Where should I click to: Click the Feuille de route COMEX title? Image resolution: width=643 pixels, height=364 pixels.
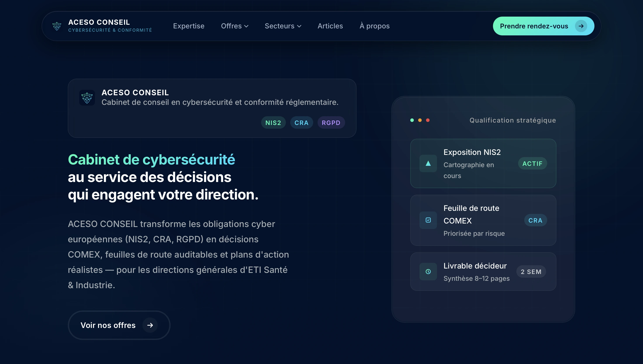(471, 215)
